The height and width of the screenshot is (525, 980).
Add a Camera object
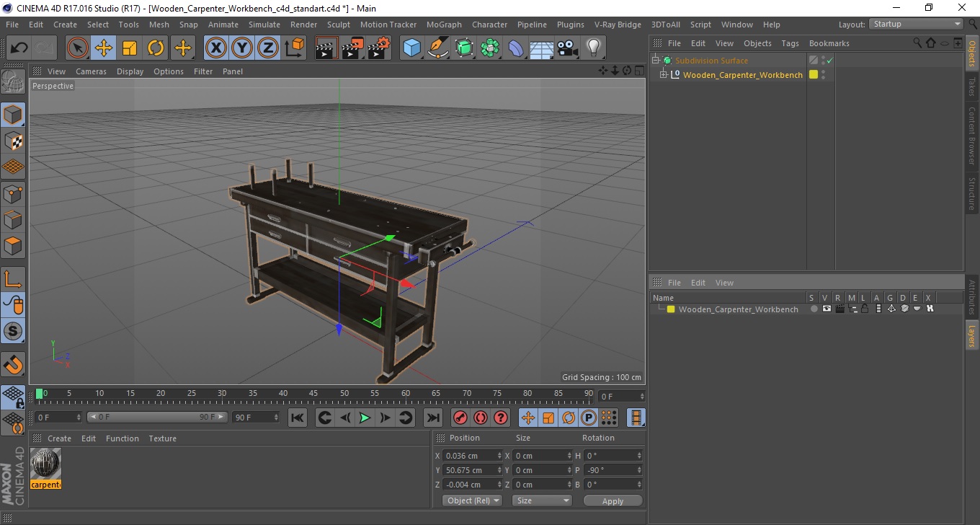tap(568, 48)
